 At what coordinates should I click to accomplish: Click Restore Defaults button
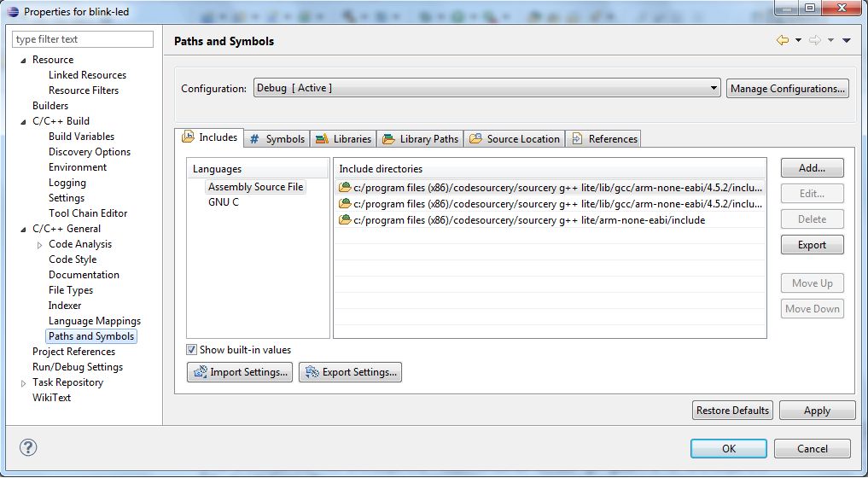(x=732, y=411)
